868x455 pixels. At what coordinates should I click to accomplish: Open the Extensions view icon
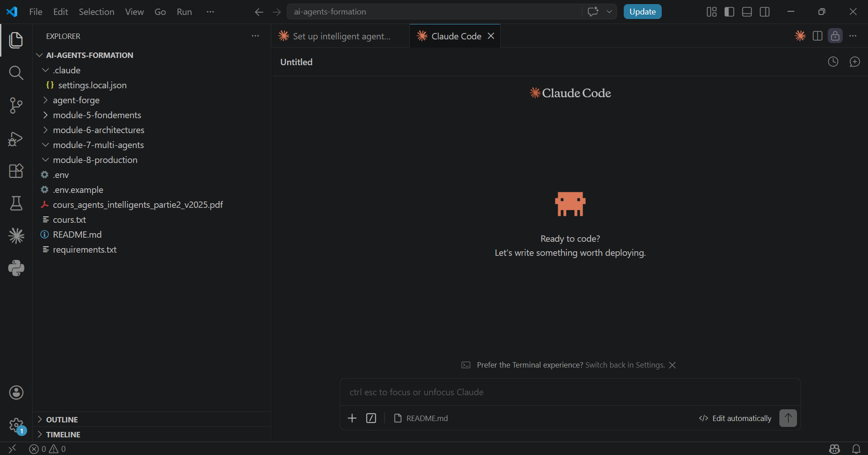point(16,171)
